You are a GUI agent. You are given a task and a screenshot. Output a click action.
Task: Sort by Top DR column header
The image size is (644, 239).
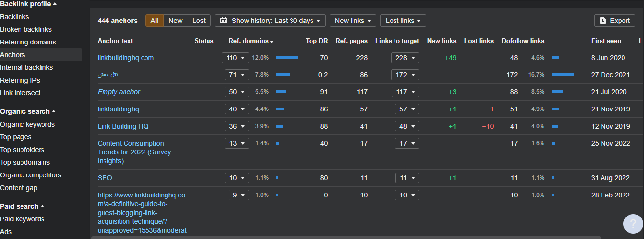click(x=317, y=41)
